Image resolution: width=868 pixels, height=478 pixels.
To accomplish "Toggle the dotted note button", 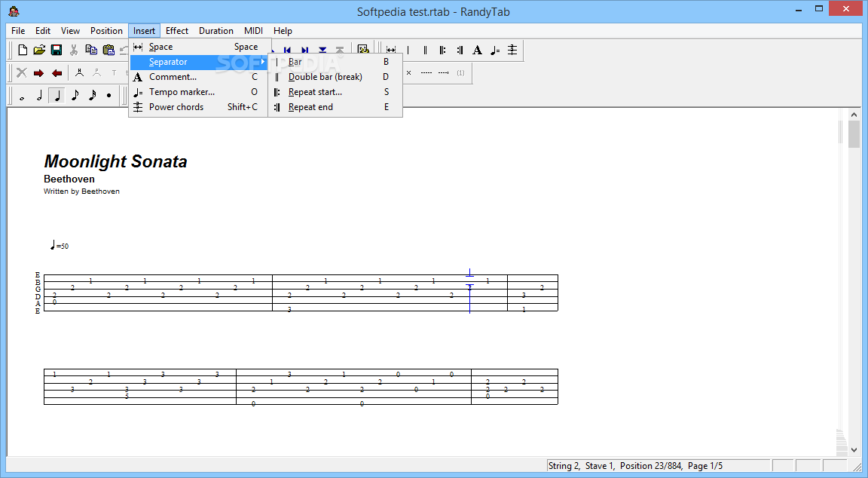I will coord(109,96).
